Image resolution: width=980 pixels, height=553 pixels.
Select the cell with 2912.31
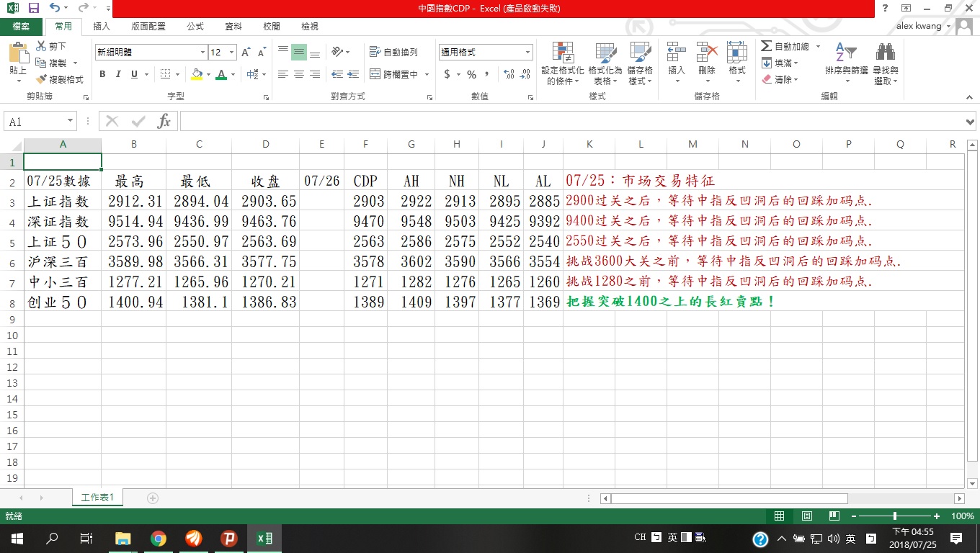(x=134, y=201)
